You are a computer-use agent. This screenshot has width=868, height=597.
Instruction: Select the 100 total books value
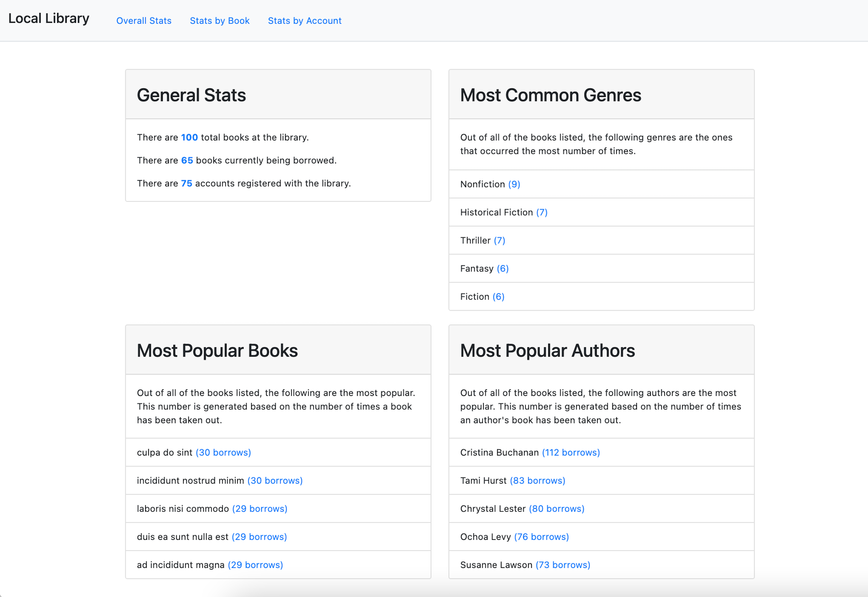pos(189,137)
